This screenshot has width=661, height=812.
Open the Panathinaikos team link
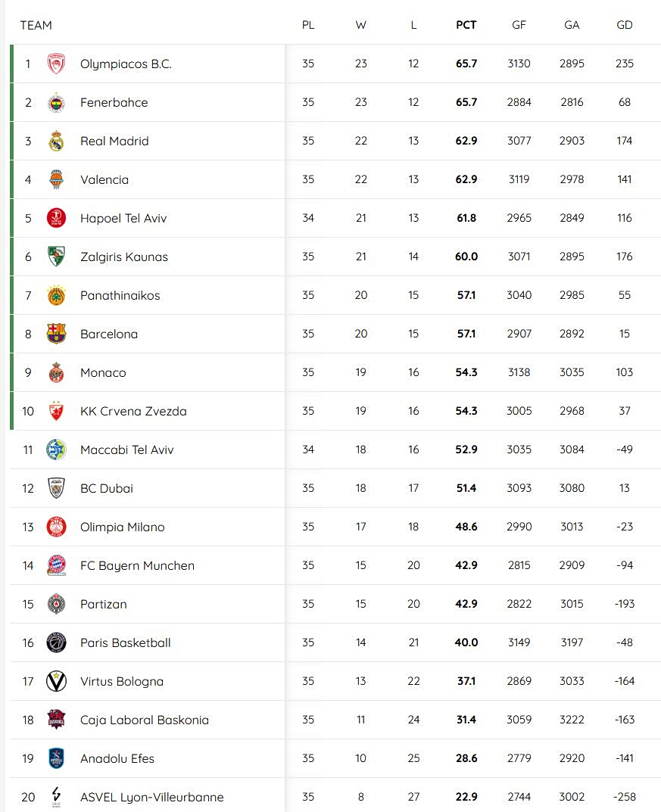pos(120,296)
